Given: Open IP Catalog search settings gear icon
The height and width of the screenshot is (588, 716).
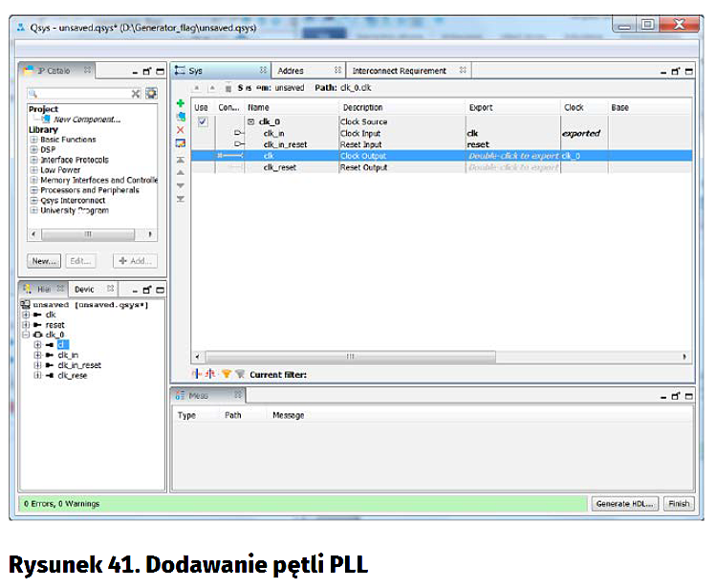Looking at the screenshot, I should point(151,94).
